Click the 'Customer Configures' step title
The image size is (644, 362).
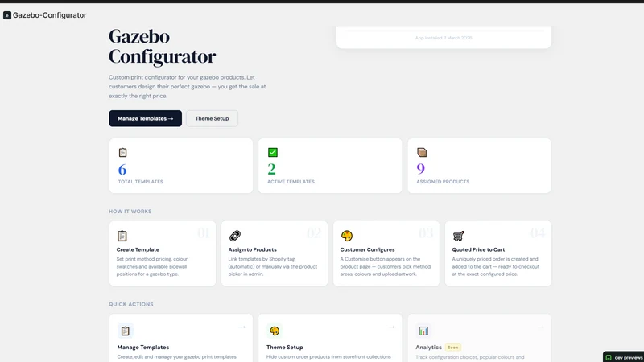[x=367, y=249]
